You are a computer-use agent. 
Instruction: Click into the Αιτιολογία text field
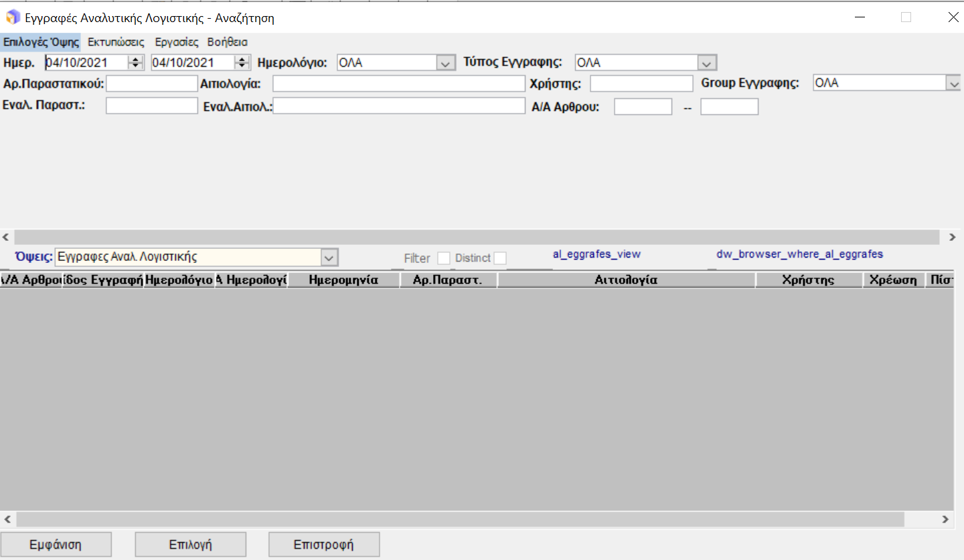tap(398, 84)
